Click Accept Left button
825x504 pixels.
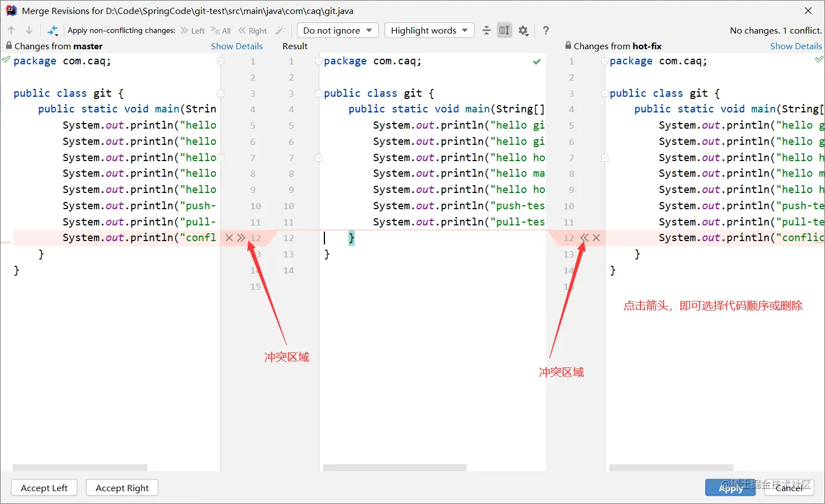(x=44, y=488)
